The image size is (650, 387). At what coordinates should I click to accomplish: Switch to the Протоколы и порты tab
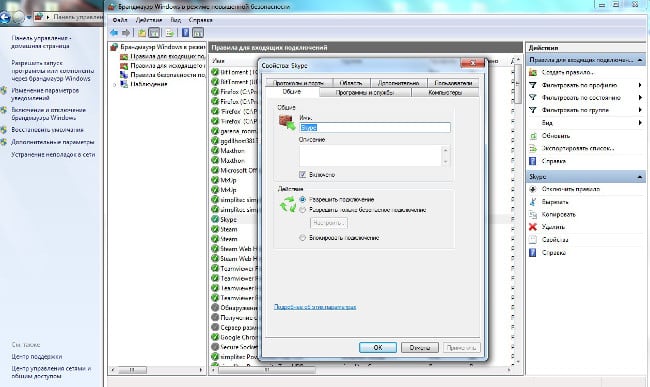(x=298, y=83)
